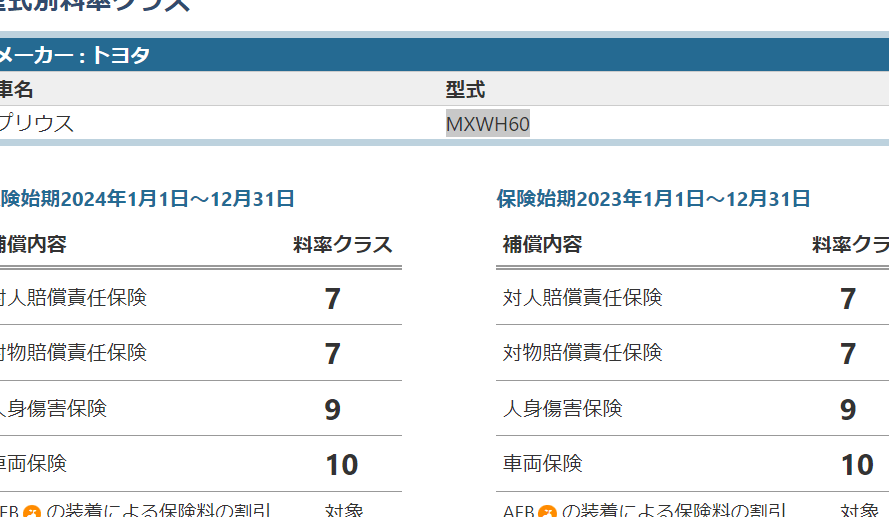Image resolution: width=889 pixels, height=517 pixels.
Task: Click the 車両保険 class value 10 in 2024 table
Action: [341, 465]
